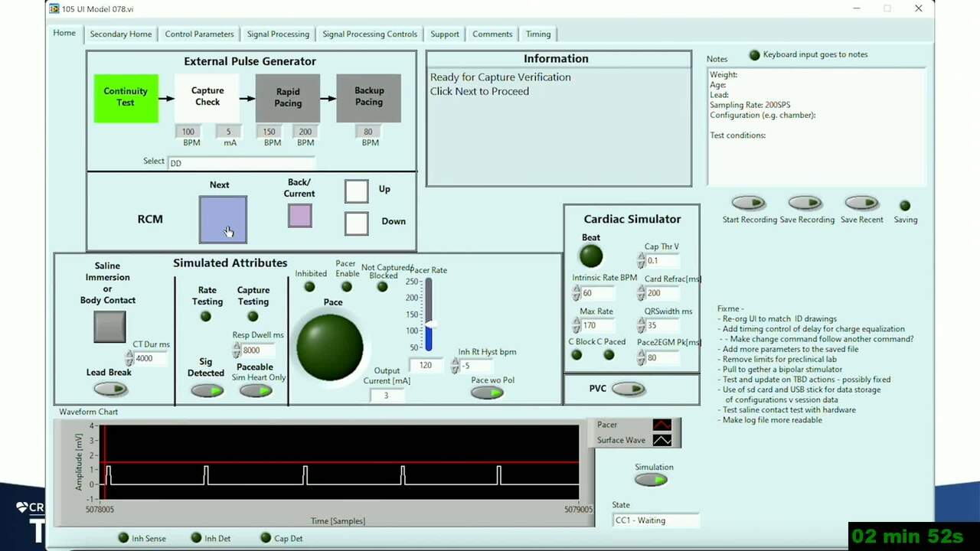Toggle the Sig Detected switch
The width and height of the screenshot is (980, 551).
click(x=207, y=390)
